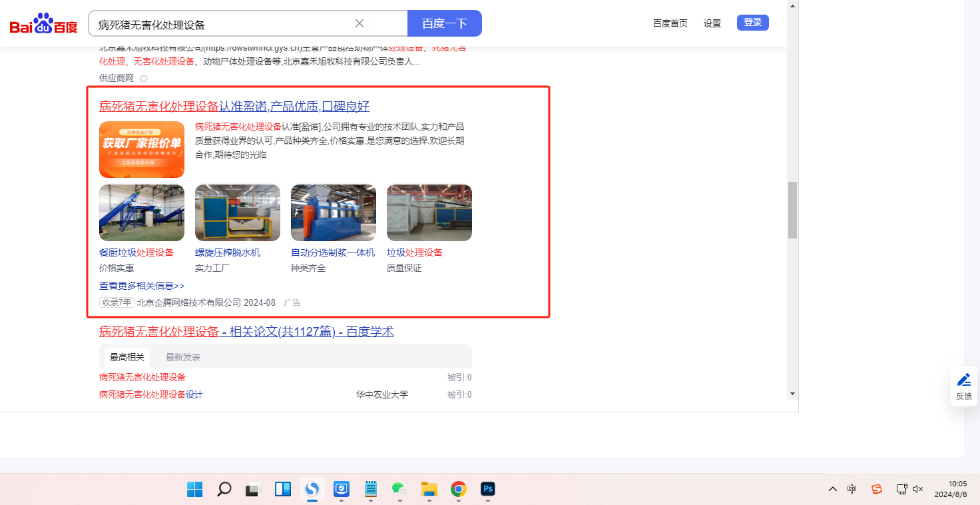Open Widgets on the taskbar

coord(283,490)
